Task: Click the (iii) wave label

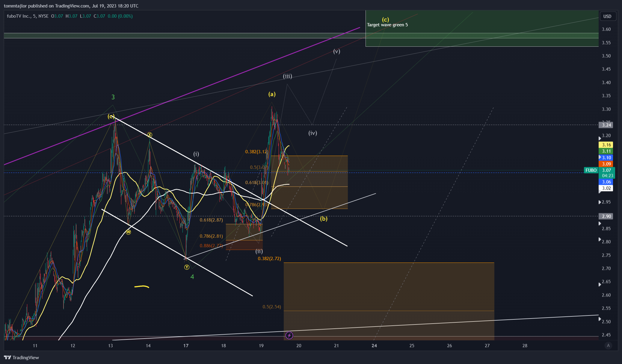Action: (x=287, y=76)
